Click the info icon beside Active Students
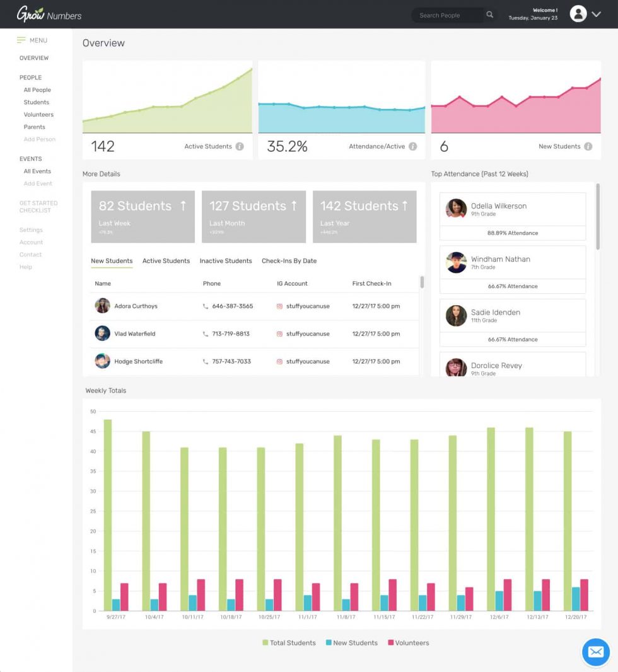 [240, 146]
